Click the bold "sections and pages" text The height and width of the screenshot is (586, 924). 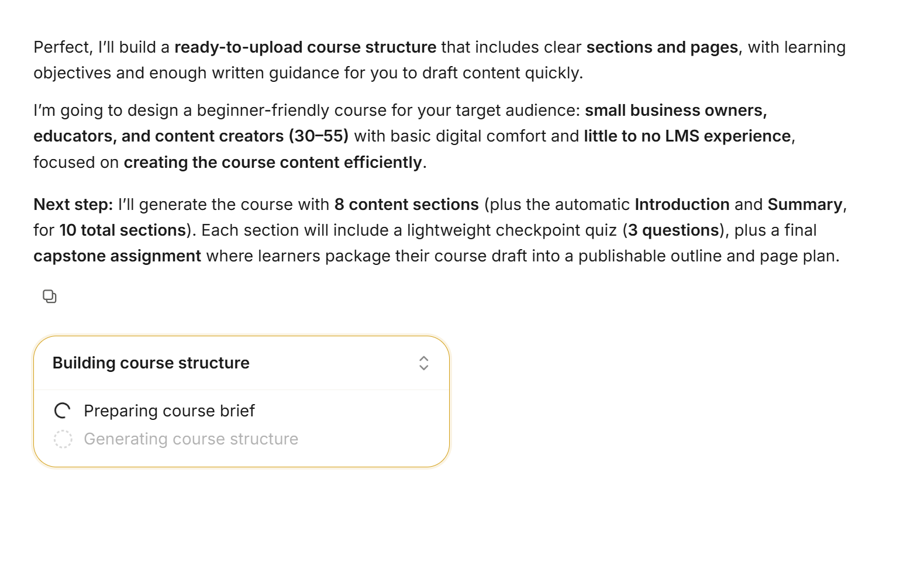pos(662,47)
